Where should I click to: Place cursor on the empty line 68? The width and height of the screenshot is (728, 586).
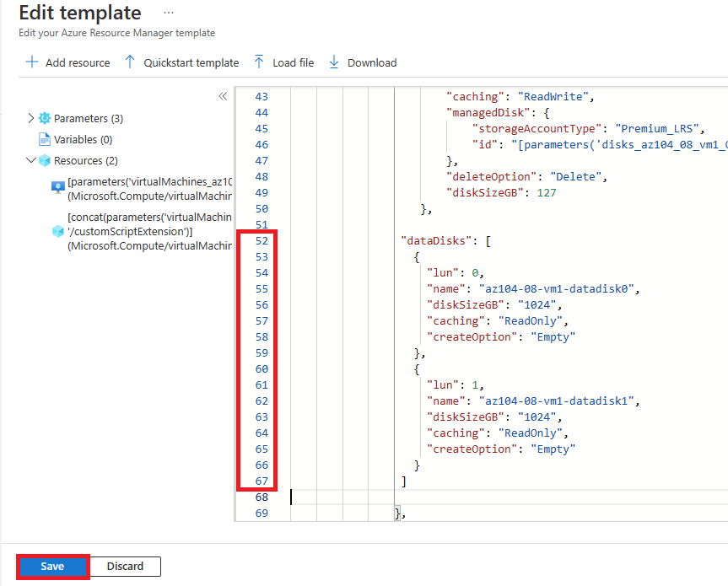pos(509,497)
